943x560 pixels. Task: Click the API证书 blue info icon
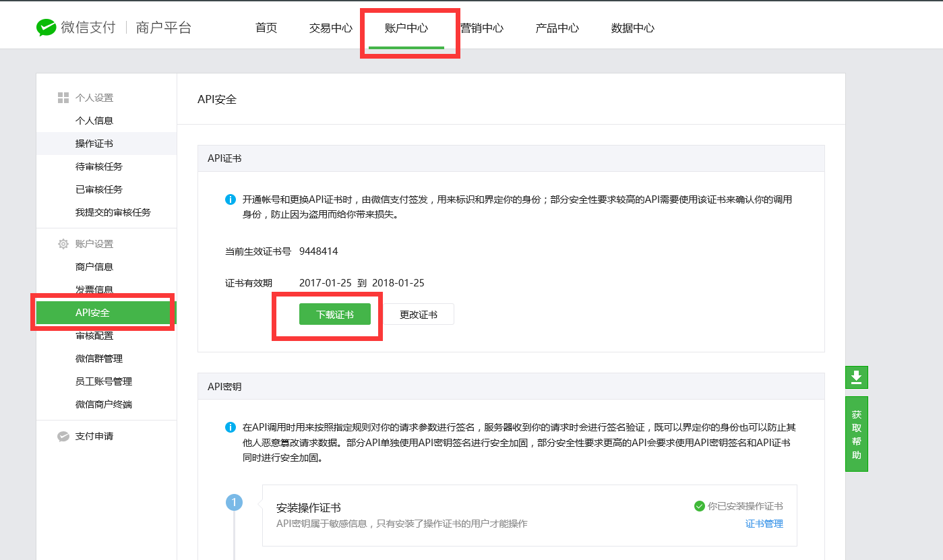click(x=231, y=199)
